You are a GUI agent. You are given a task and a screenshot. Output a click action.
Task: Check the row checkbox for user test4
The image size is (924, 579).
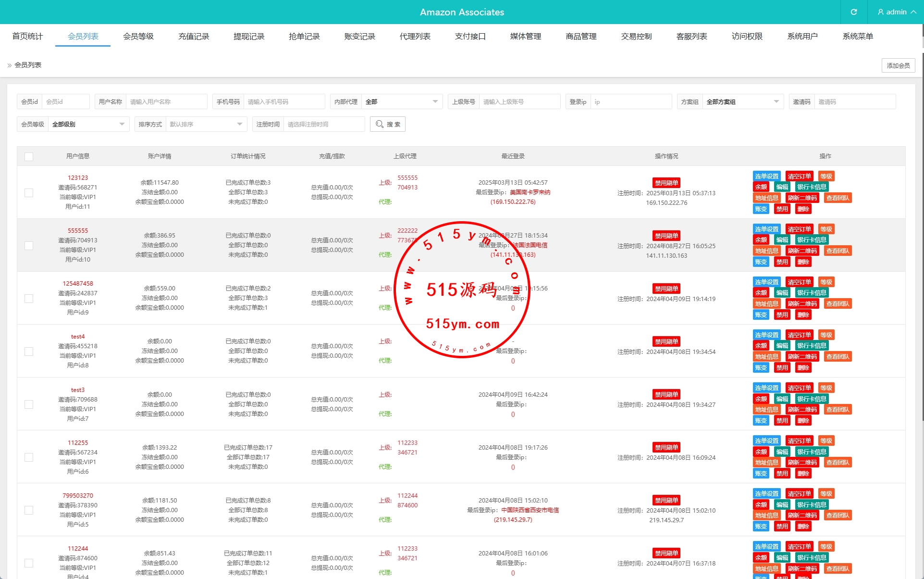pyautogui.click(x=29, y=352)
